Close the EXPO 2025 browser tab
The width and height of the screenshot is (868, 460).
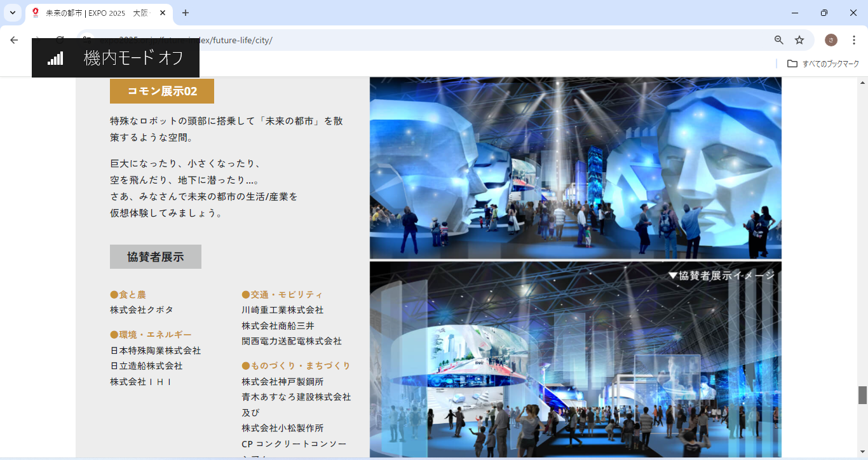pos(163,13)
